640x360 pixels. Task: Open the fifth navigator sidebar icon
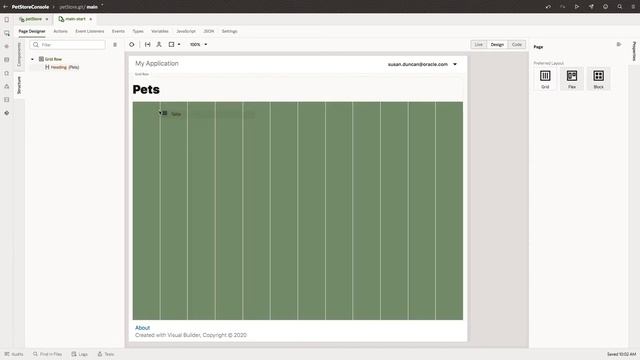coord(7,73)
